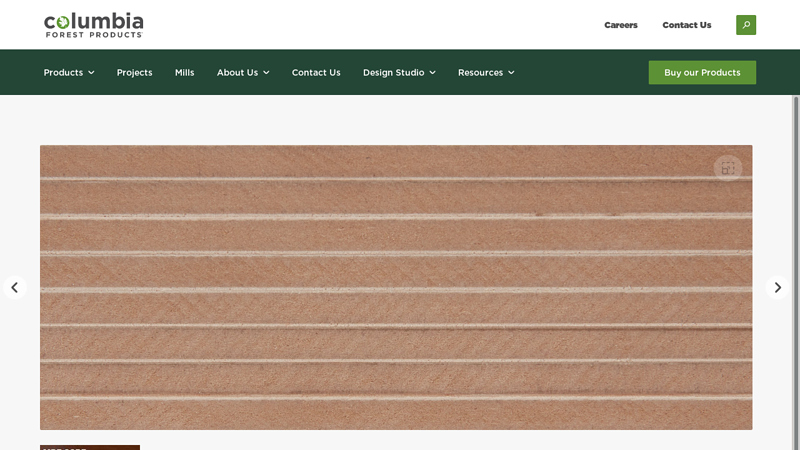Go to next image with right arrow
This screenshot has width=800, height=450.
coord(777,288)
